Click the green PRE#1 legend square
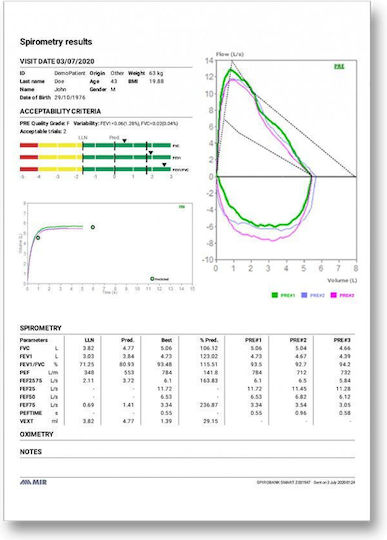Image resolution: width=387 pixels, height=540 pixels. (x=275, y=295)
